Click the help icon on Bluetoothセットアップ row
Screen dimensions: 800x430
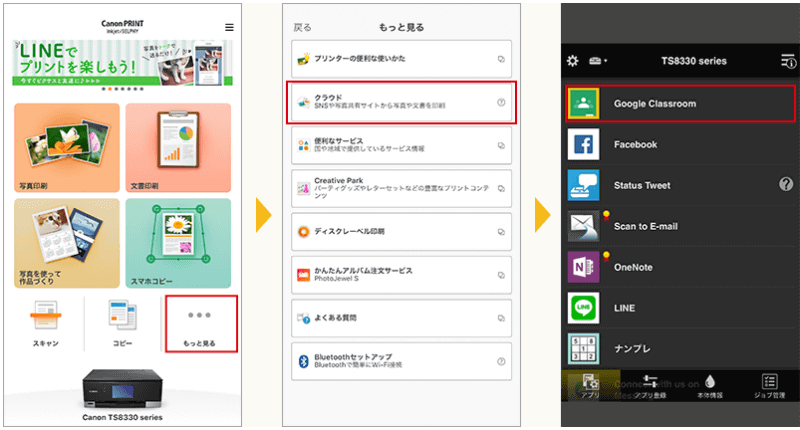[501, 362]
